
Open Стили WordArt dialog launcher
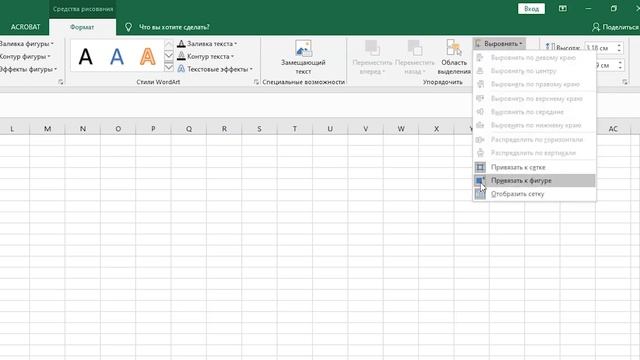click(x=256, y=82)
